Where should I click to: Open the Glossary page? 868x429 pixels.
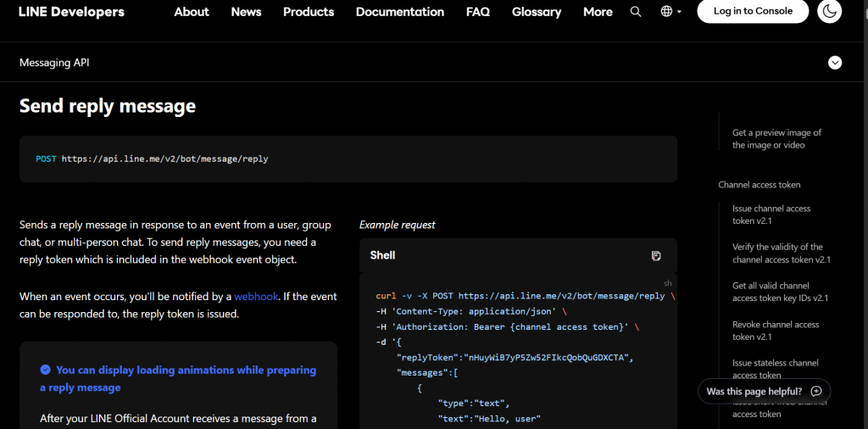coord(537,12)
